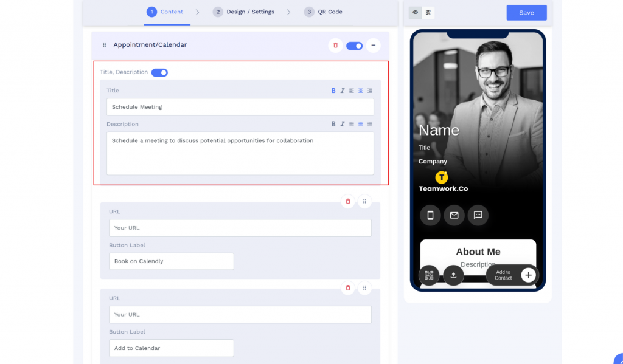The image size is (623, 364).
Task: Delete the Add to Calendar link block
Action: (348, 288)
